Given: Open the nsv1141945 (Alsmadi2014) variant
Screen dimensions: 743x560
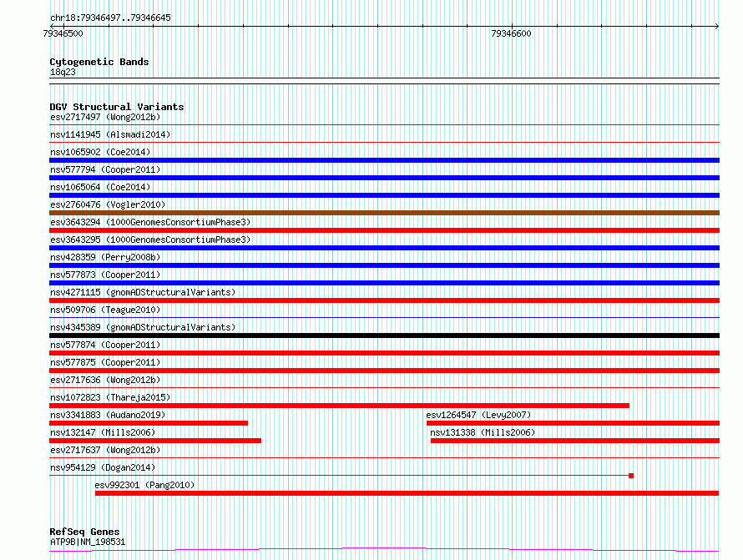Looking at the screenshot, I should (x=110, y=134).
